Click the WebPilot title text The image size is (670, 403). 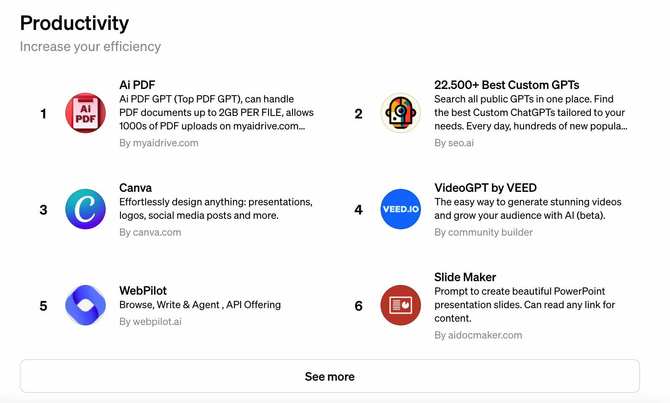coord(144,288)
